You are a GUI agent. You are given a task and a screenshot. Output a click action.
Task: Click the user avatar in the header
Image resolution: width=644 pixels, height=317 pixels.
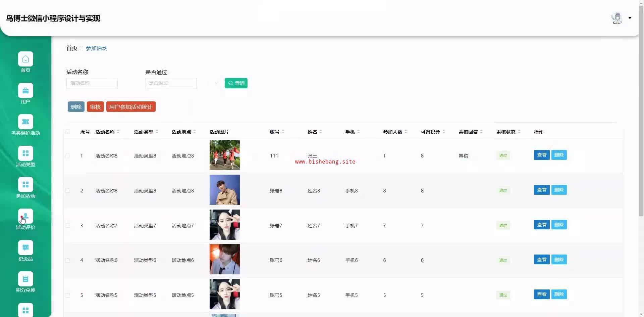click(x=616, y=18)
